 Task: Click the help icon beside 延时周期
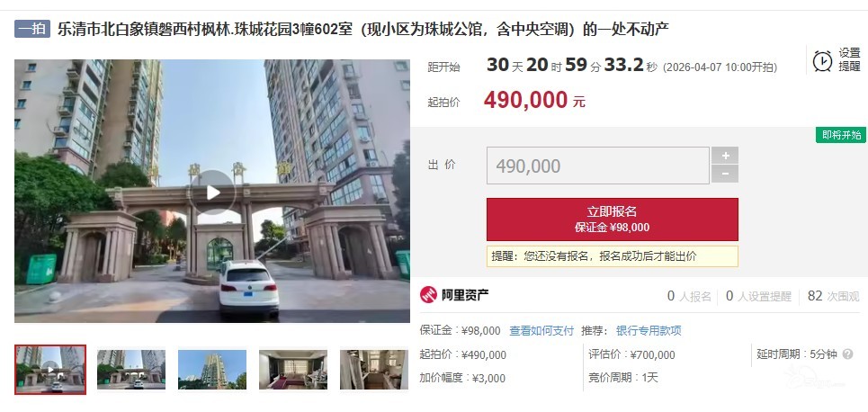click(847, 354)
